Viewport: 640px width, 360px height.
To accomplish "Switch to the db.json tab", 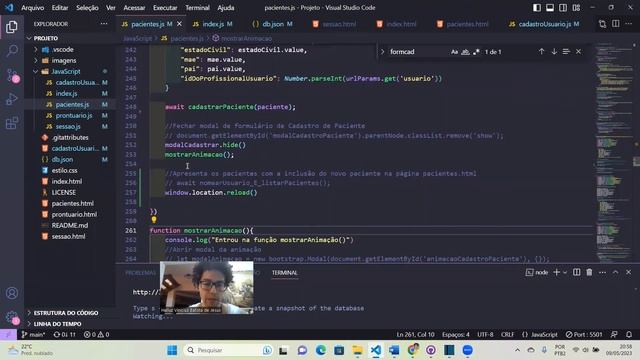I will (272, 24).
